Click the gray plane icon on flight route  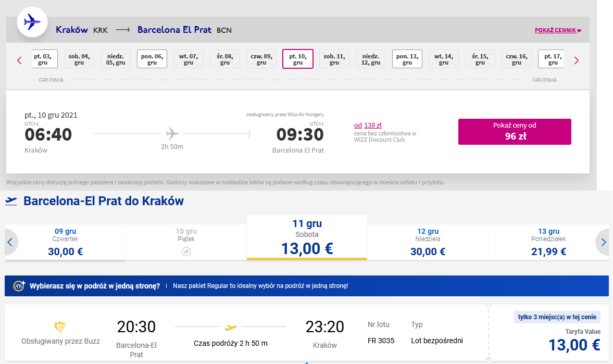pos(172,133)
